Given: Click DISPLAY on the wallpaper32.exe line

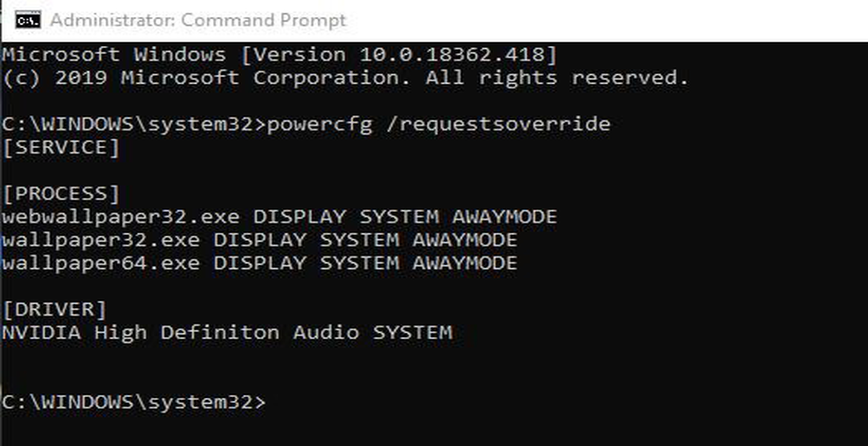Looking at the screenshot, I should point(260,240).
